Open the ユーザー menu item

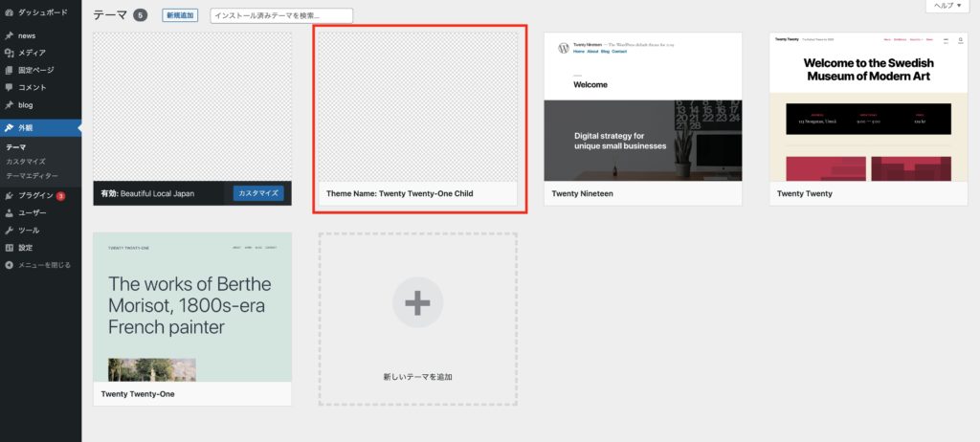pyautogui.click(x=40, y=213)
